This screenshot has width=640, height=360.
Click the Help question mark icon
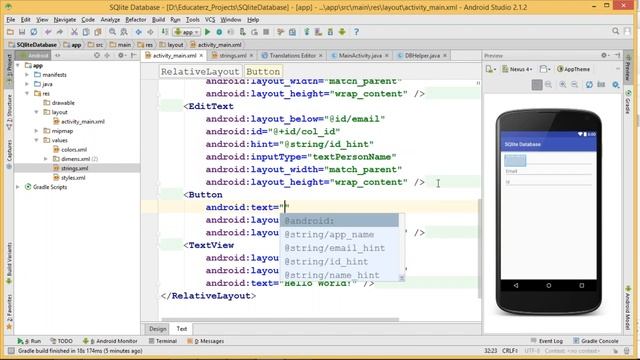pos(356,32)
